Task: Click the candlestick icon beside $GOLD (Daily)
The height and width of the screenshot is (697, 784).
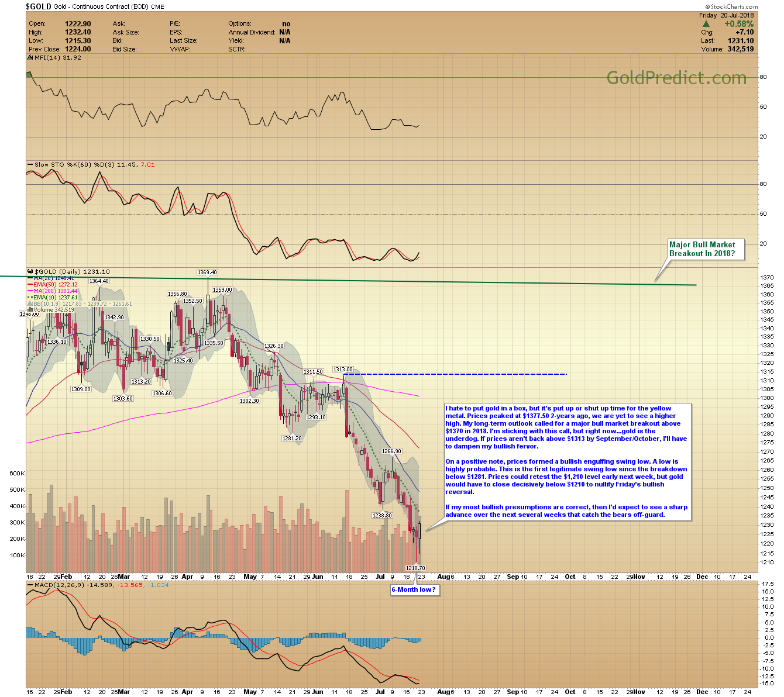Action: (x=30, y=272)
